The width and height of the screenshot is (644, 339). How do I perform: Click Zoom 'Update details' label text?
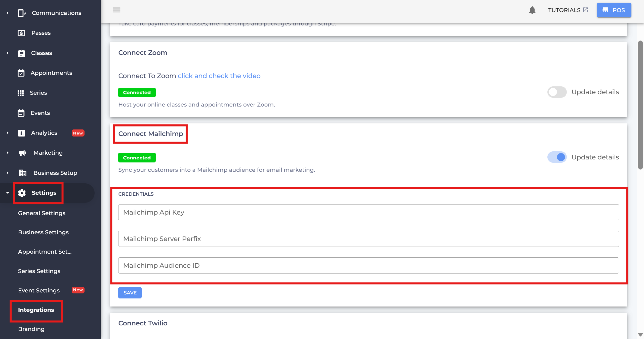595,92
